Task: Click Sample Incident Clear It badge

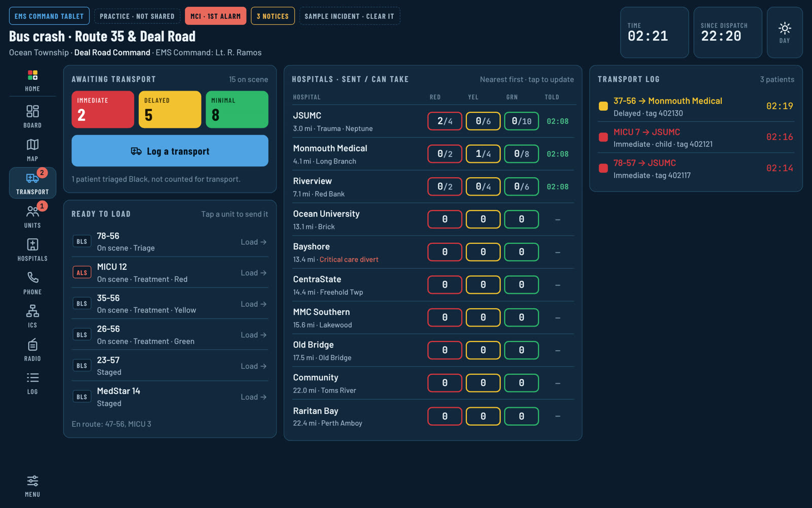Action: [350, 16]
